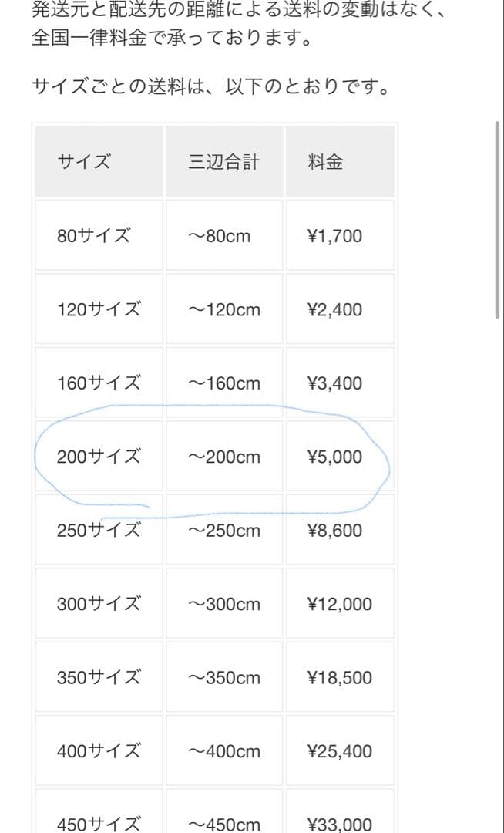Click the 〜120cm dimension cell
Image resolution: width=504 pixels, height=833 pixels.
pos(224,310)
